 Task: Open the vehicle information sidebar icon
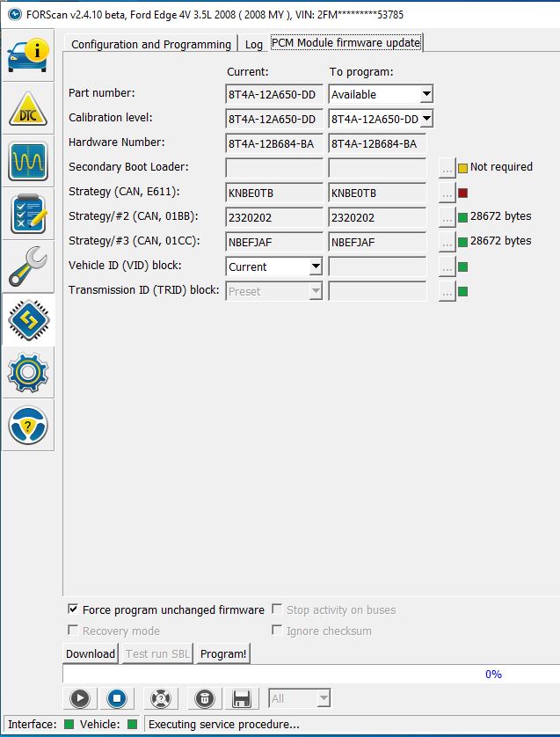(28, 55)
